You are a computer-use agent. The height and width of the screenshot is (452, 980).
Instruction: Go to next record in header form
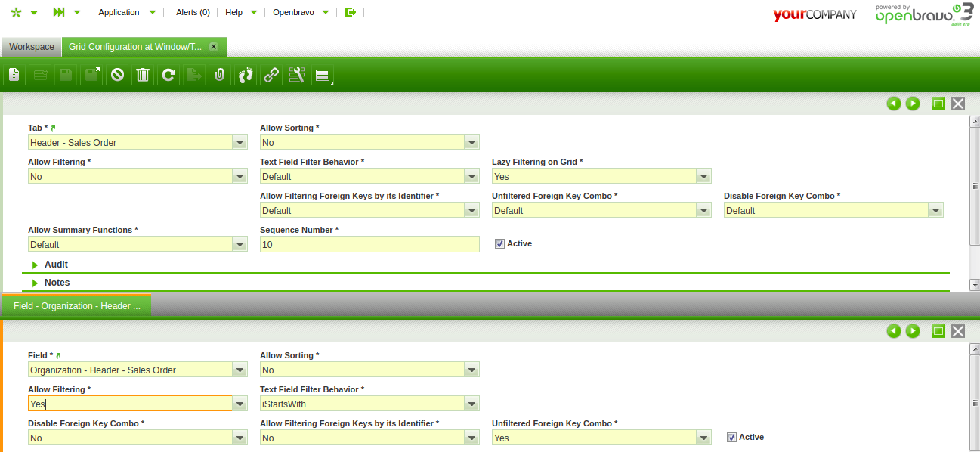point(913,104)
